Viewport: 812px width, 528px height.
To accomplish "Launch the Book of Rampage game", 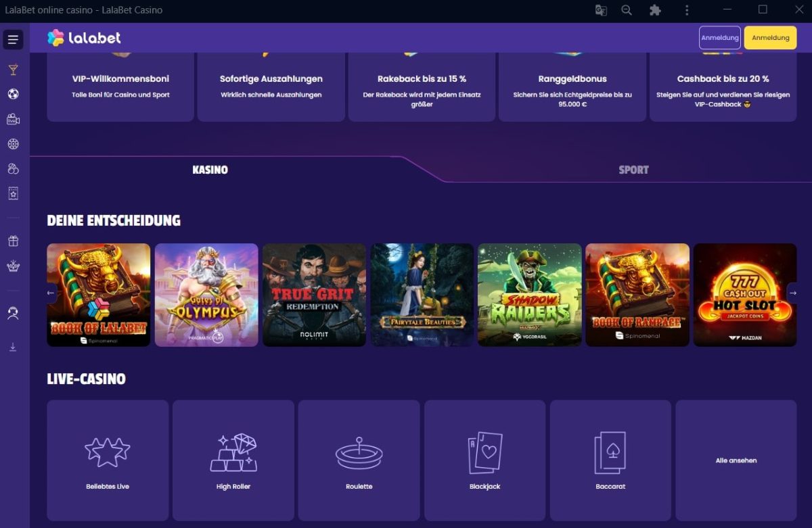I will click(x=637, y=295).
